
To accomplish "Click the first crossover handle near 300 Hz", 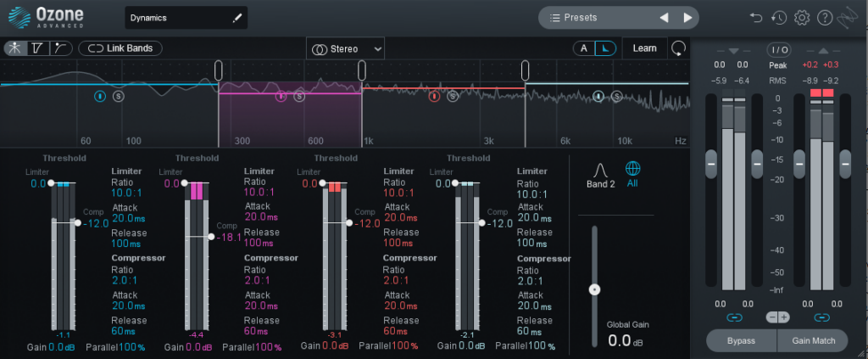I will tap(219, 70).
